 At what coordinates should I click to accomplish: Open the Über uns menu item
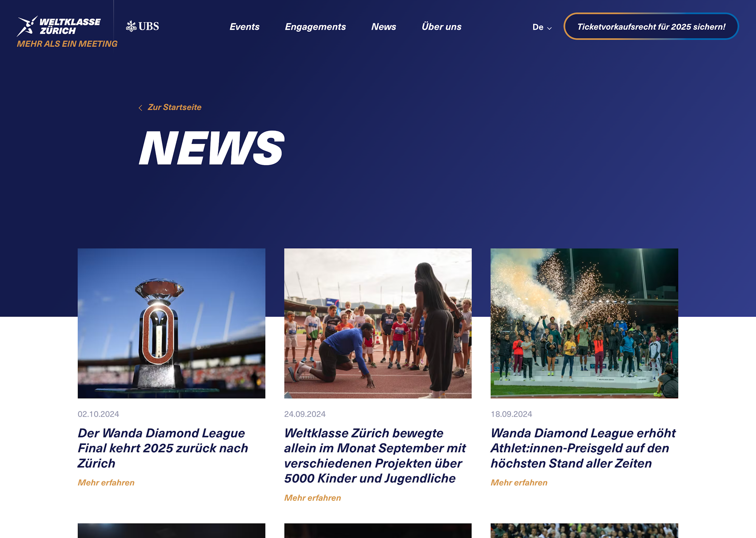click(442, 27)
